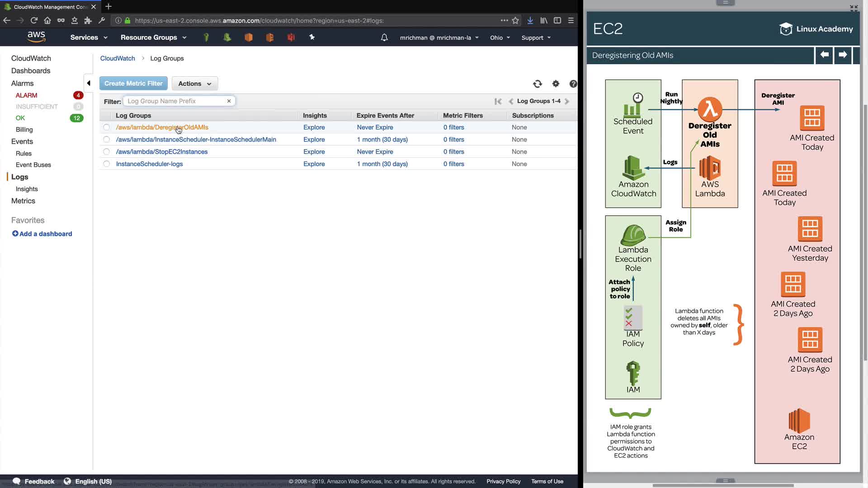Select the InstanceScheduler-logs radio button
The image size is (868, 488).
point(106,164)
